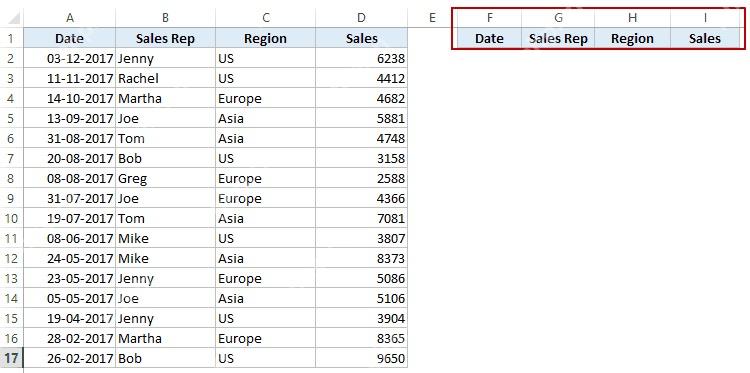Select column A header
Image resolution: width=750 pixels, height=373 pixels.
coord(70,18)
